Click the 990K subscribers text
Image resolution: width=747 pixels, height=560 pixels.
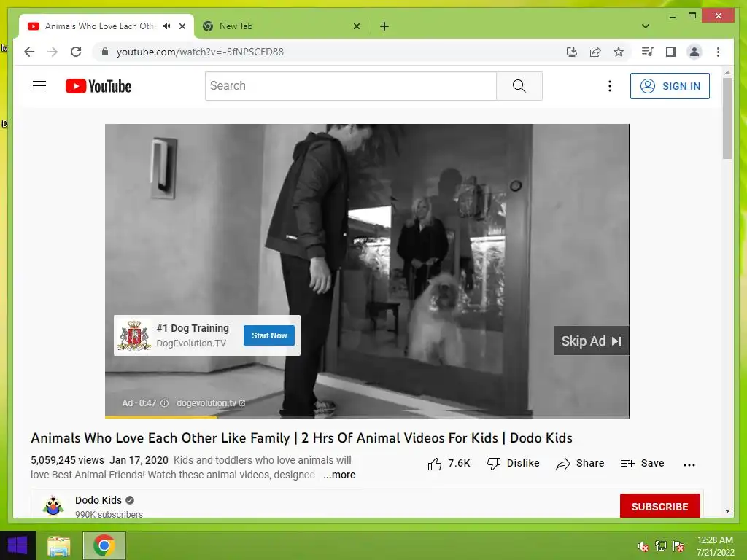coord(109,514)
